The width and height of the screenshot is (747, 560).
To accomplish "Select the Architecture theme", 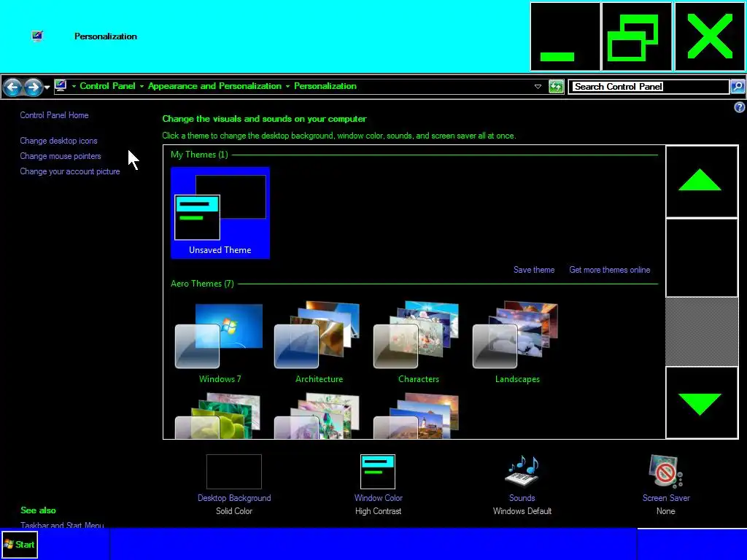I will 319,343.
